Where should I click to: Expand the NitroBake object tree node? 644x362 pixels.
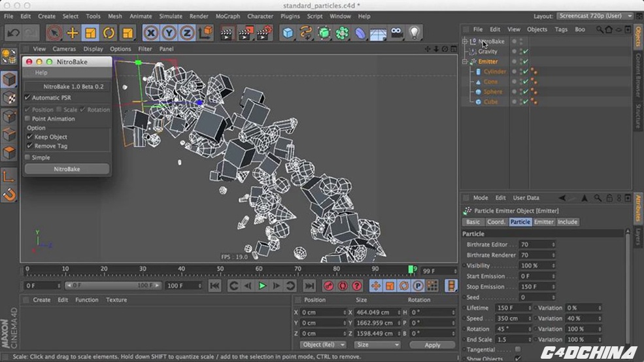coord(465,41)
